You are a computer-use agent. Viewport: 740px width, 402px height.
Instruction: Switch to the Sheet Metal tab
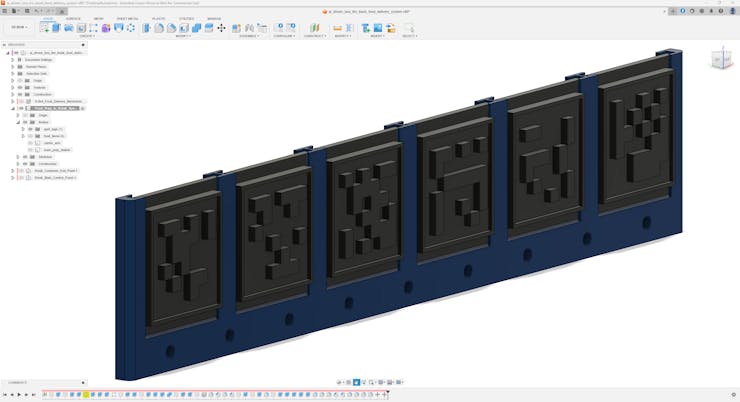pyautogui.click(x=128, y=18)
